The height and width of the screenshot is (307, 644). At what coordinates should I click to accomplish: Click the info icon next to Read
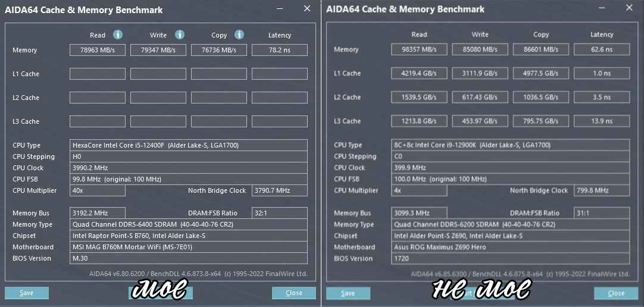coord(118,35)
